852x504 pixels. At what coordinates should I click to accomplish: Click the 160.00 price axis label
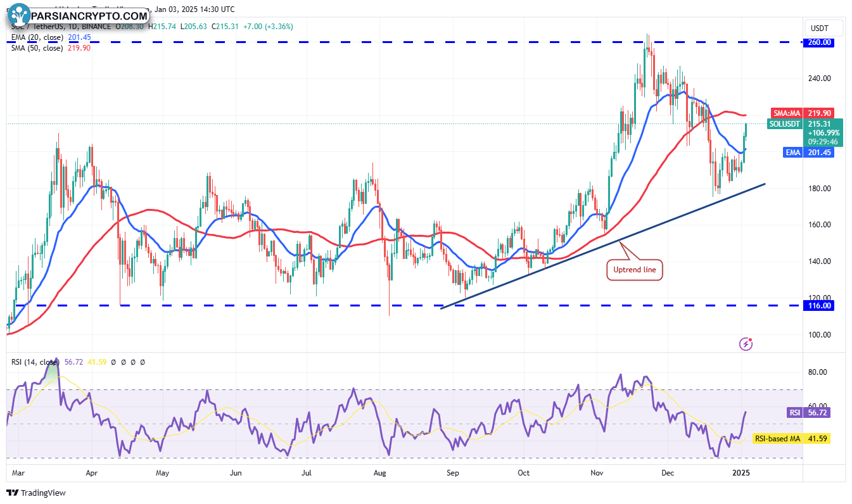[820, 225]
